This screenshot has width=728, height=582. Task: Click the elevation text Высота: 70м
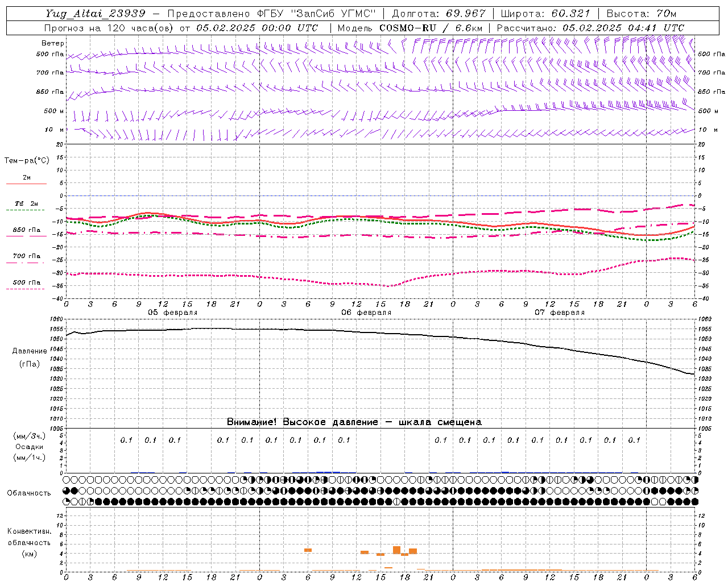[x=642, y=14]
